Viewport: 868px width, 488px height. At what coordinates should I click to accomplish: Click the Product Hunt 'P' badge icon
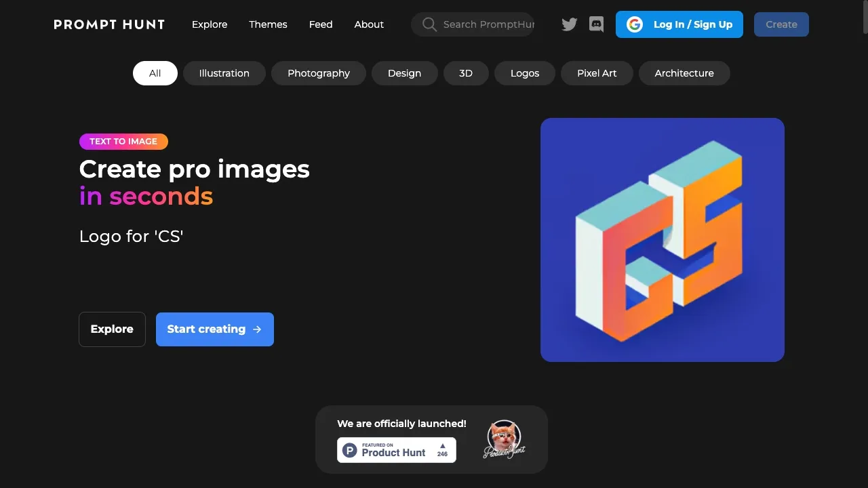tap(349, 449)
